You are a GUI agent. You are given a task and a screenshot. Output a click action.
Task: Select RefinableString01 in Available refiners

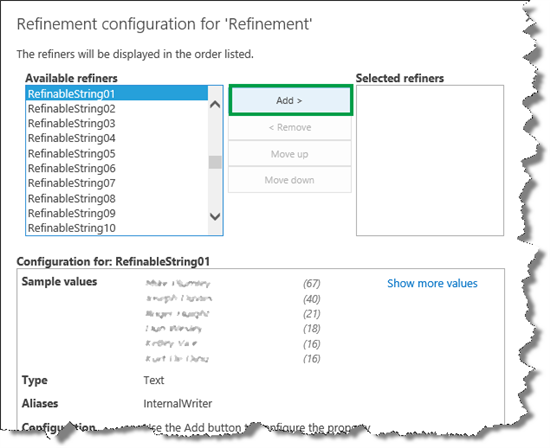coord(117,94)
